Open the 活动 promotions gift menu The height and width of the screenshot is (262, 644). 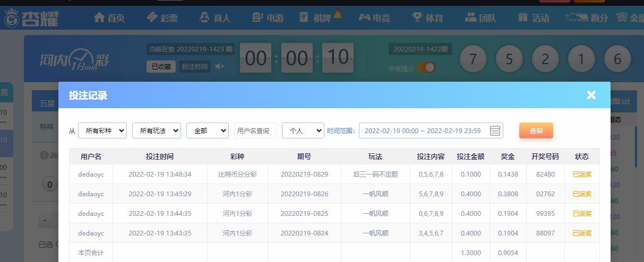(534, 18)
